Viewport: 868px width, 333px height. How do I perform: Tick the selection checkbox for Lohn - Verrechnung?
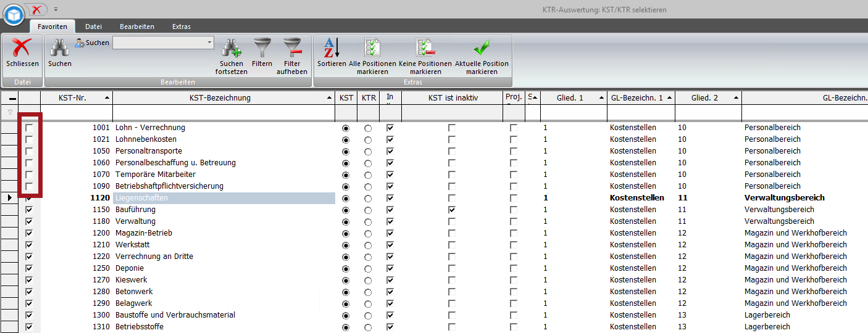[29, 128]
